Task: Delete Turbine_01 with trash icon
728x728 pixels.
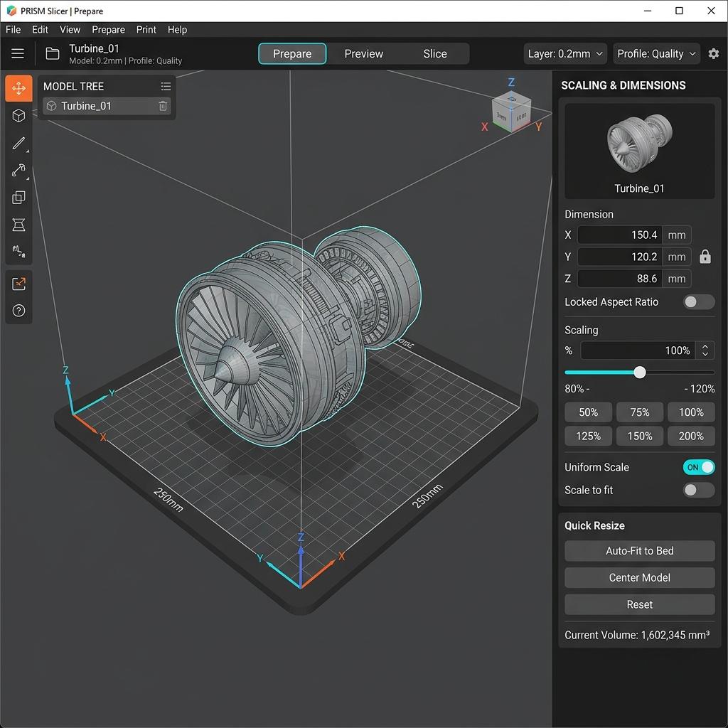Action: [x=163, y=106]
